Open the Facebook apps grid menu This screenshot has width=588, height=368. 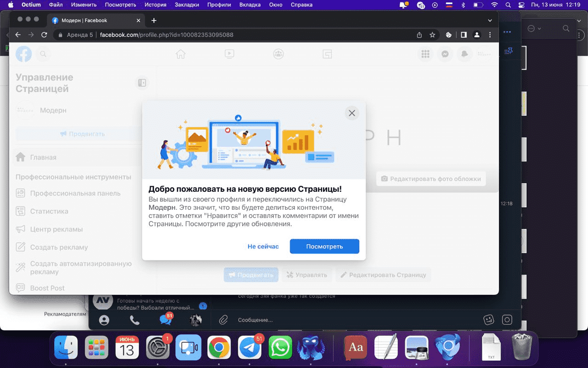pyautogui.click(x=425, y=54)
